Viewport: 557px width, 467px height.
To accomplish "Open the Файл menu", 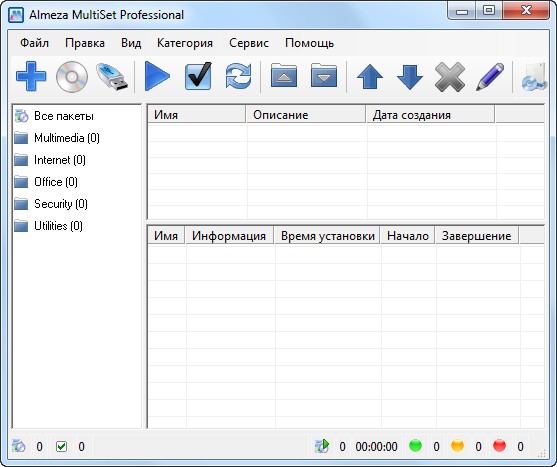I will tap(34, 43).
